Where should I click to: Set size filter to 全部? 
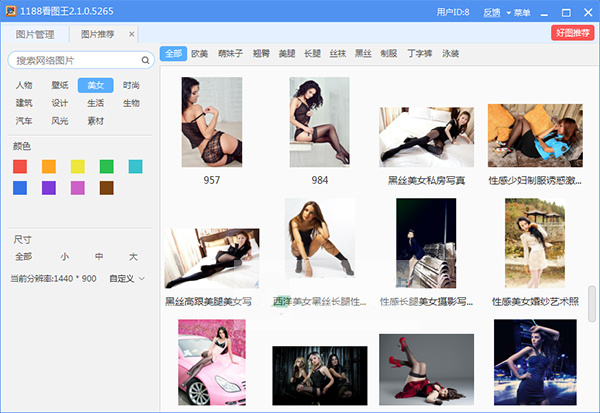tap(23, 256)
